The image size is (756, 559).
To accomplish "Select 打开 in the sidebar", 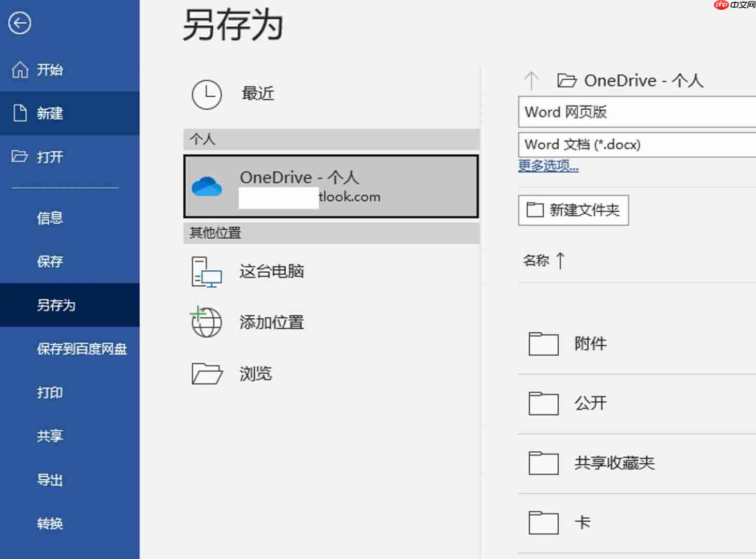I will 70,156.
